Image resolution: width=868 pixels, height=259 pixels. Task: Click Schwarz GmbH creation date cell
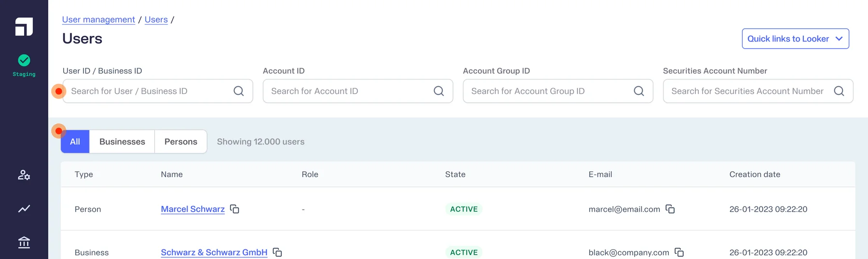tap(768, 252)
